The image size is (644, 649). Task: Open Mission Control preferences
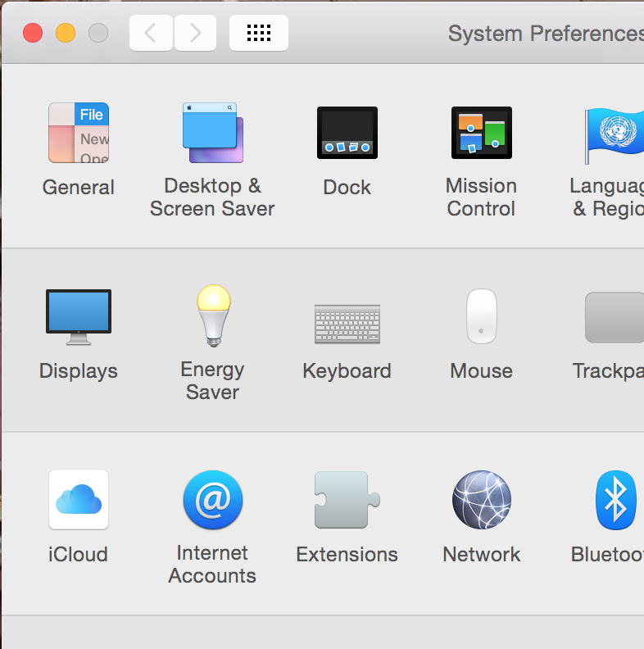[x=481, y=133]
